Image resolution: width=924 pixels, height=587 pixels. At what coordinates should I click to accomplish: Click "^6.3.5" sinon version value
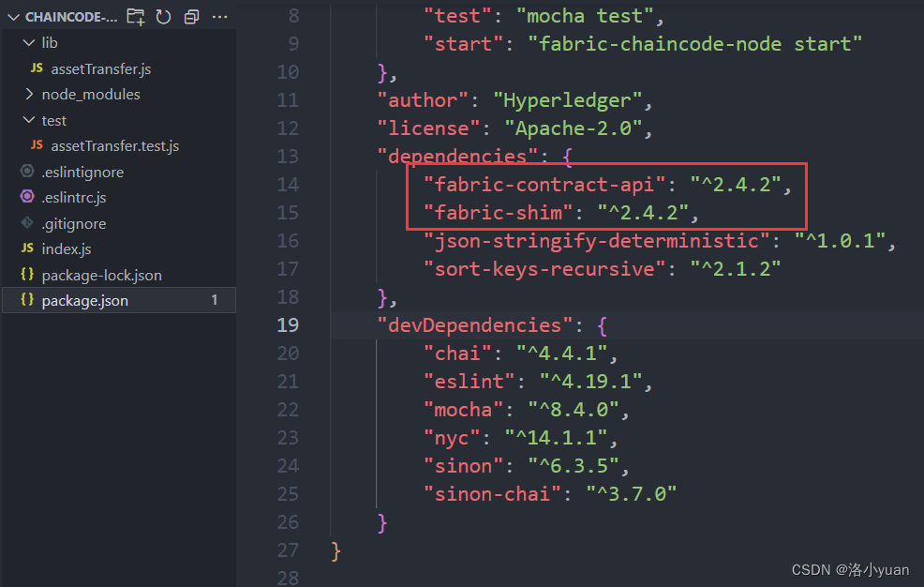click(x=574, y=466)
